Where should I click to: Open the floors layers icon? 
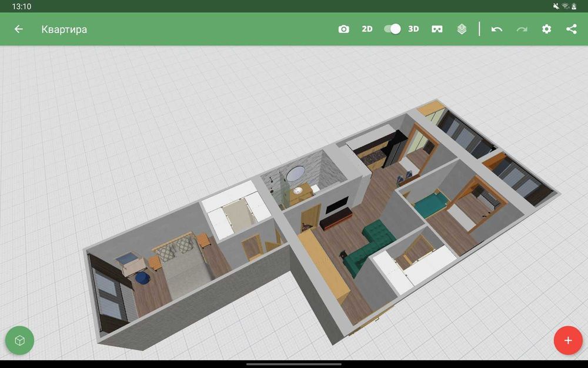point(462,29)
